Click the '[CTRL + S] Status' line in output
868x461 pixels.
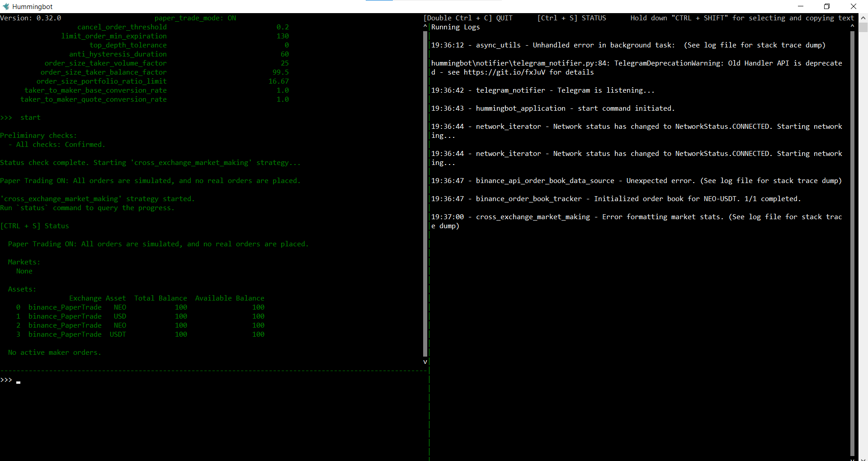click(34, 226)
